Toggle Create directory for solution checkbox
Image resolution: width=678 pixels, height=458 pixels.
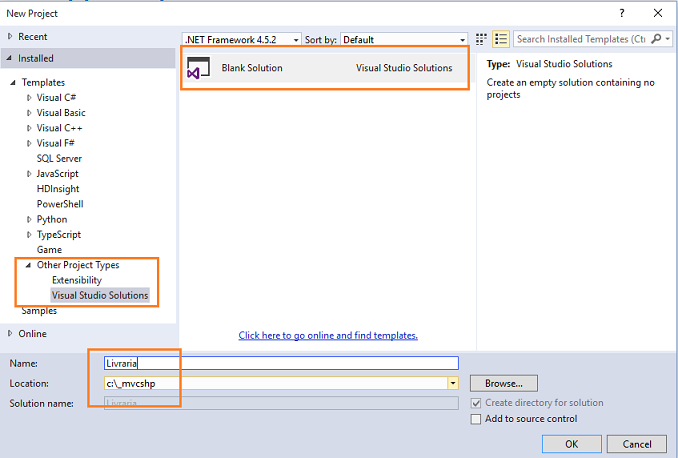tap(476, 403)
